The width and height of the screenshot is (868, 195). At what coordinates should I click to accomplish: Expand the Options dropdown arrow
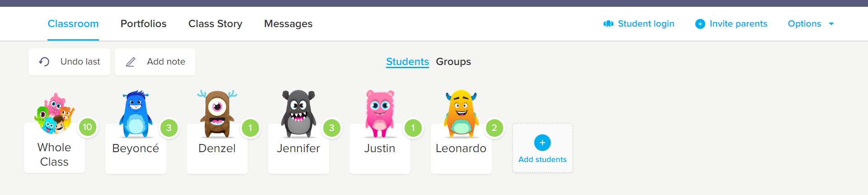[831, 24]
